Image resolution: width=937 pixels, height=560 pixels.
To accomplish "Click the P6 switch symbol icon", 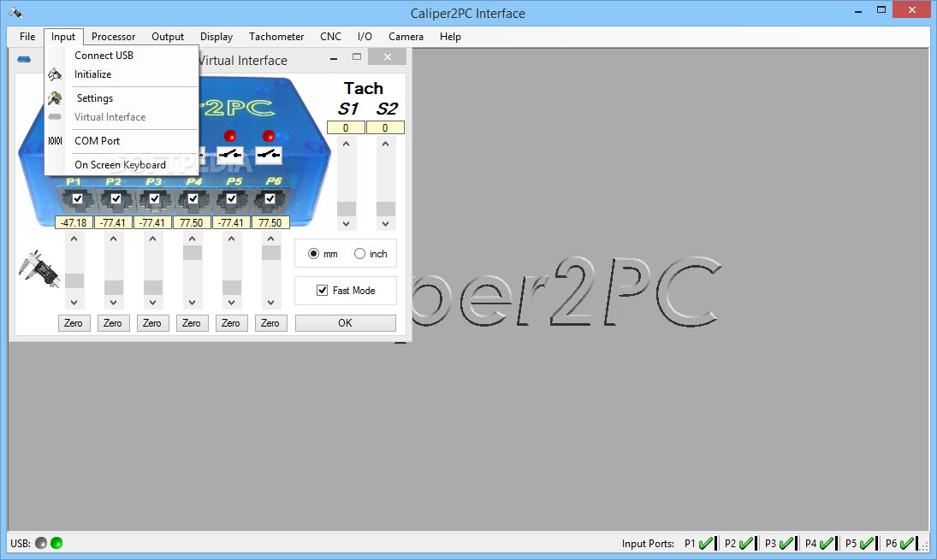I will tap(269, 155).
